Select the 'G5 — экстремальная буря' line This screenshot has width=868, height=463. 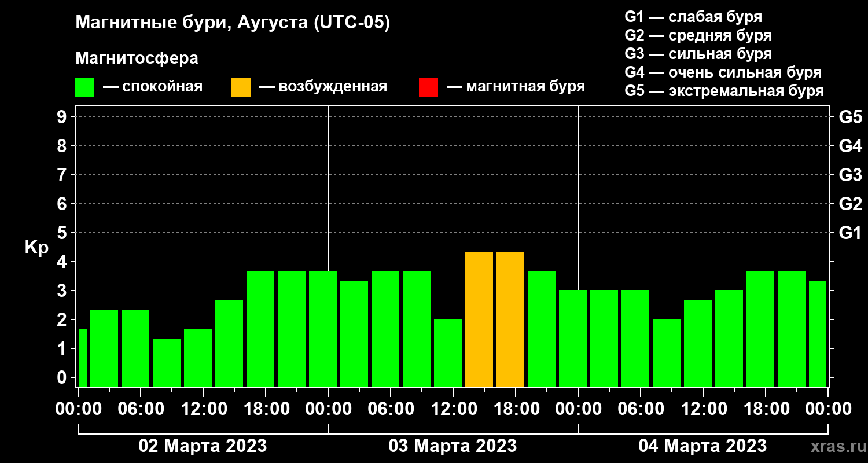724,91
